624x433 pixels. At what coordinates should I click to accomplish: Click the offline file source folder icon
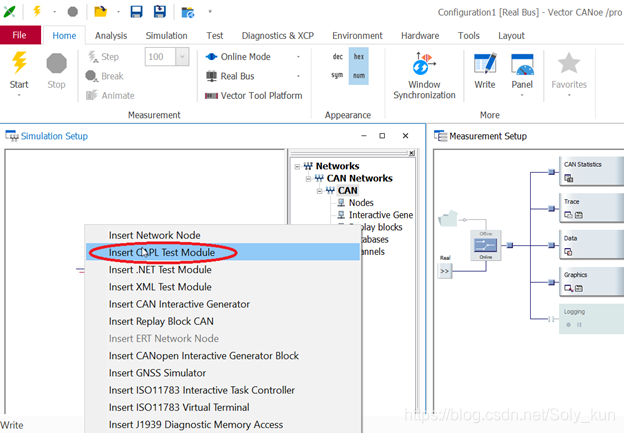(x=448, y=218)
